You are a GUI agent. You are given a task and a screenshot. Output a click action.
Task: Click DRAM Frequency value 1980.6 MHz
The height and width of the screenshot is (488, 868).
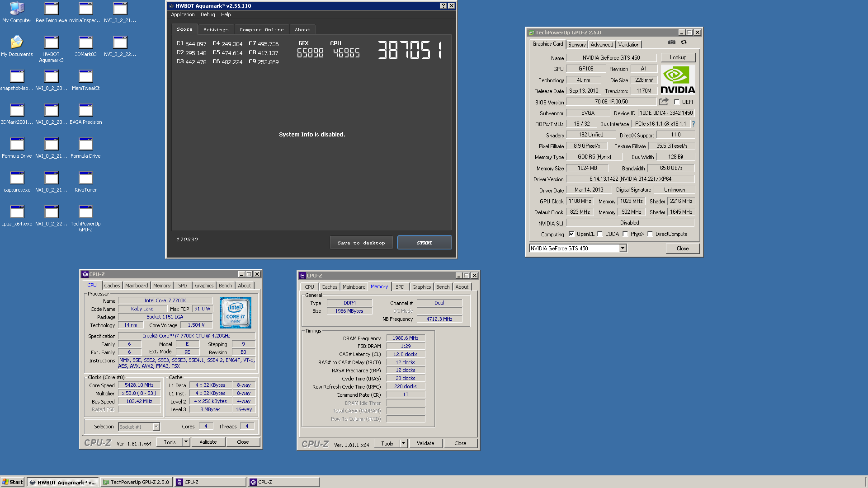pyautogui.click(x=406, y=338)
